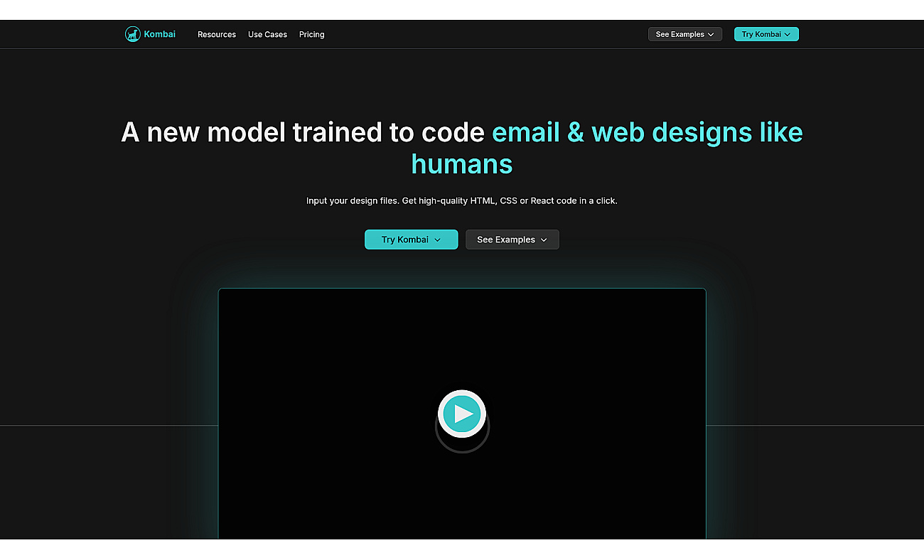
Task: Click the Kombai logo icon
Action: point(133,34)
